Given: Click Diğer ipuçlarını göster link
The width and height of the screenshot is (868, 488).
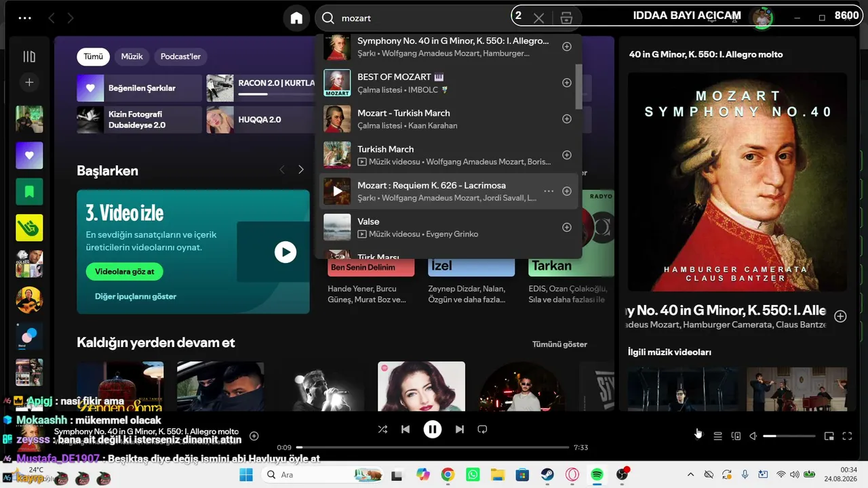Looking at the screenshot, I should [x=136, y=296].
